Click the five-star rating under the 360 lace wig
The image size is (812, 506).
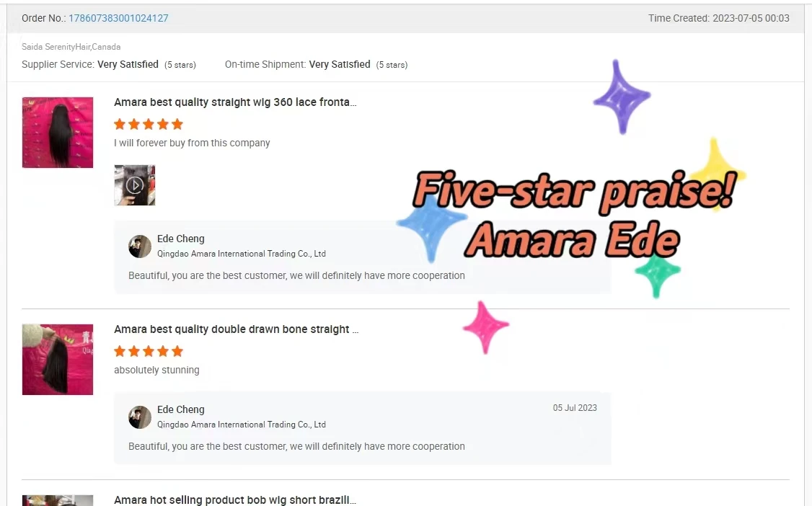coord(149,124)
